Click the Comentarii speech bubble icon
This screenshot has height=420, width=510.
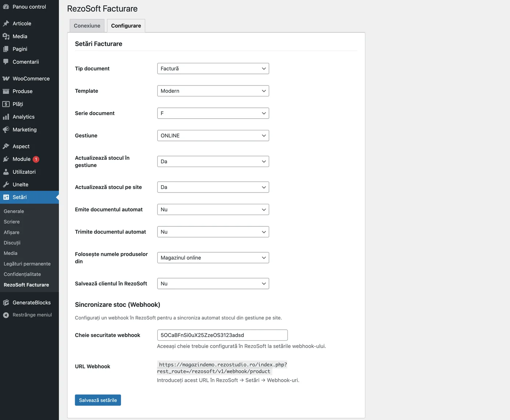(6, 62)
